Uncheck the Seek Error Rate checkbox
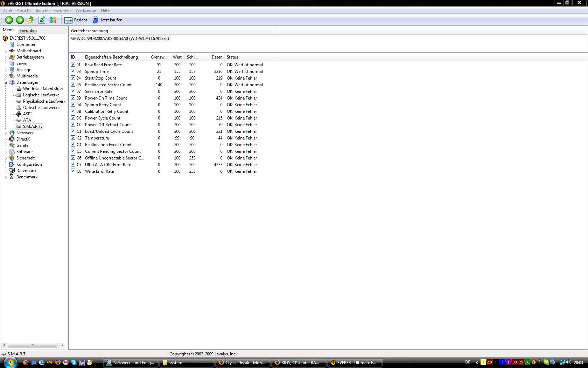This screenshot has height=368, width=588. click(73, 91)
